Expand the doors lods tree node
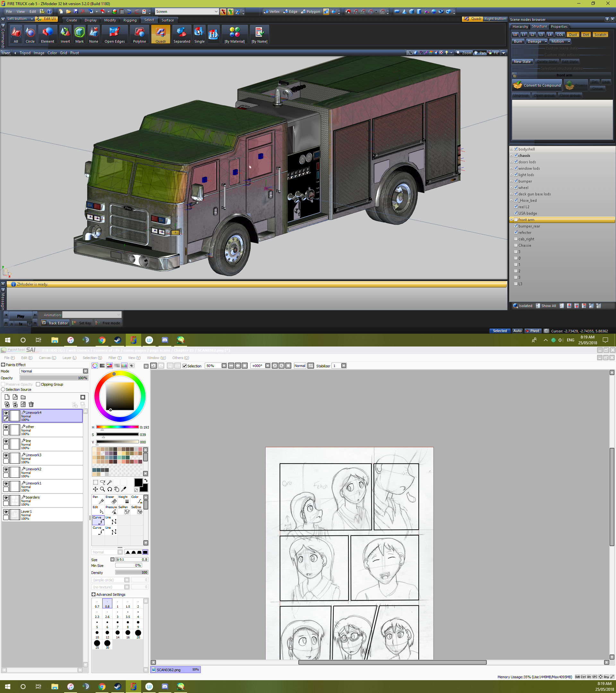Image resolution: width=616 pixels, height=693 pixels. coord(511,162)
